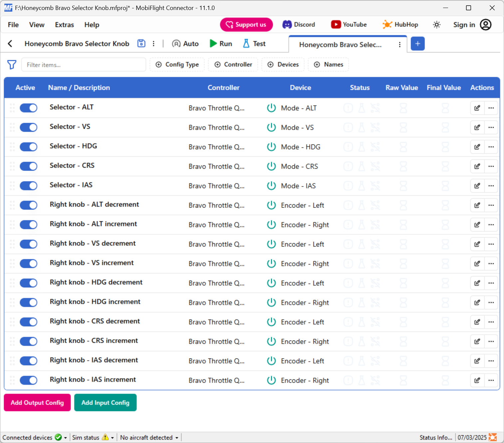Toggle Right knob - HDG increment active

(x=28, y=302)
